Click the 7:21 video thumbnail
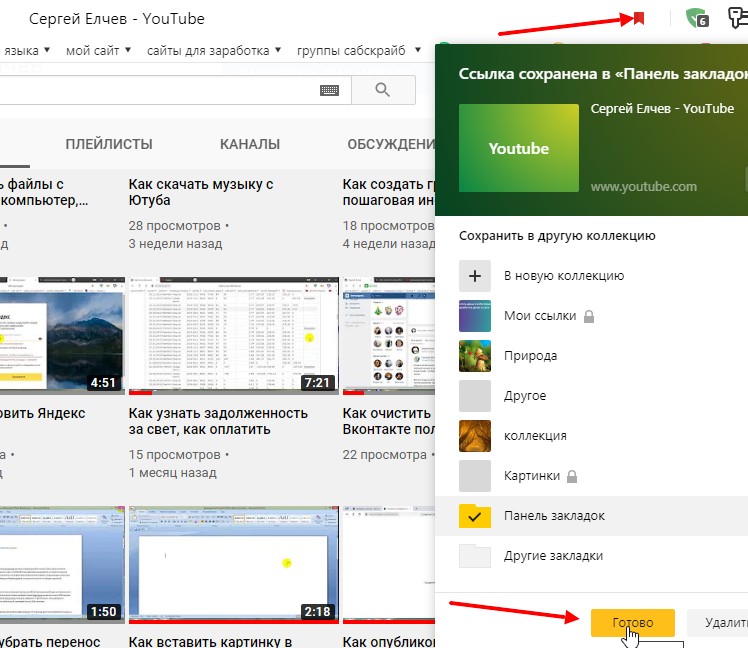Viewport: 748px width, 648px height. click(x=233, y=336)
